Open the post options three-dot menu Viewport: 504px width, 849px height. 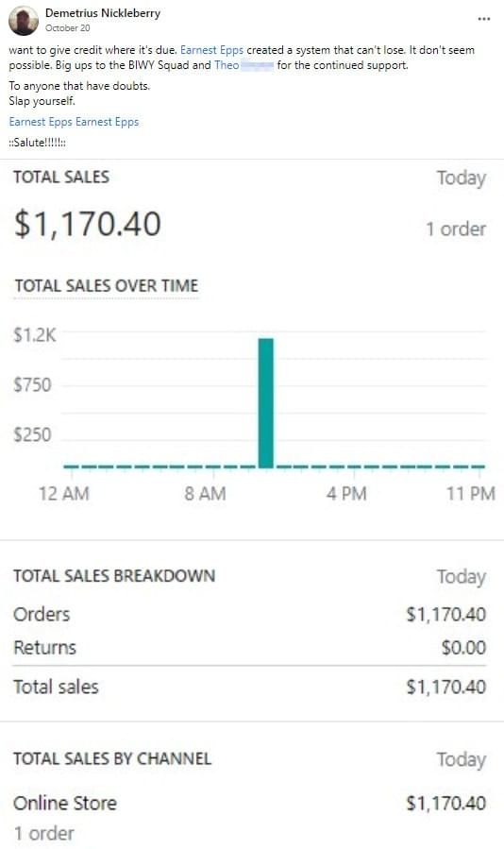(x=484, y=19)
